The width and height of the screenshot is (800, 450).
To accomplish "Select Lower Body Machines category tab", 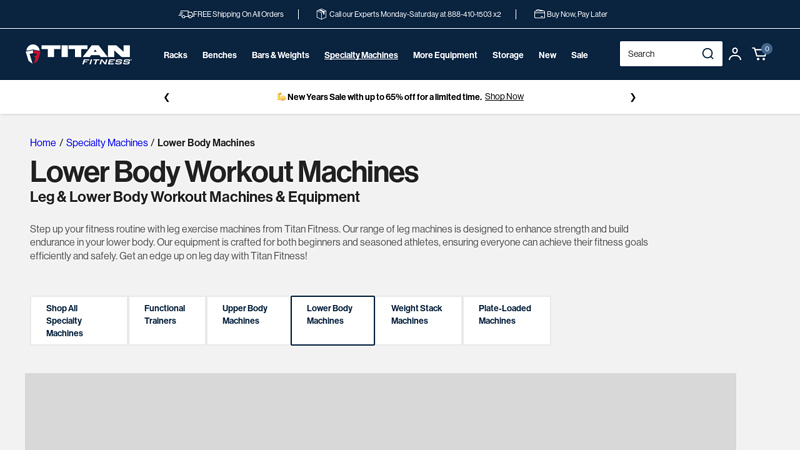I will pos(333,320).
